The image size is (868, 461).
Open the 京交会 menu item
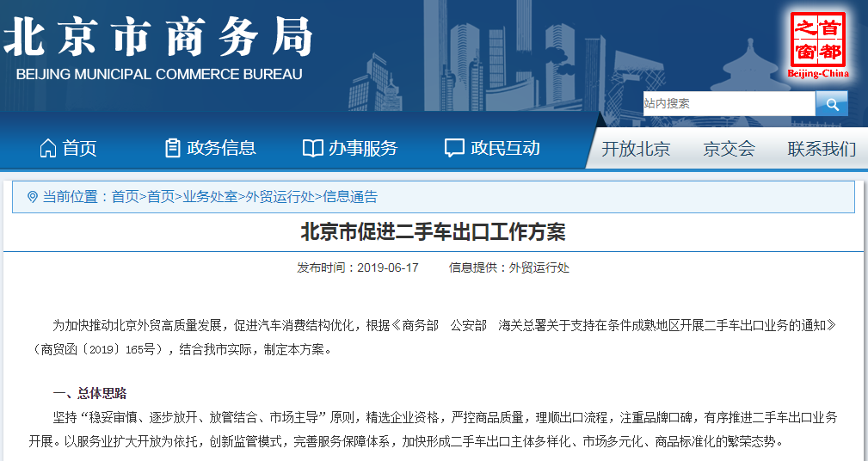[x=729, y=149]
